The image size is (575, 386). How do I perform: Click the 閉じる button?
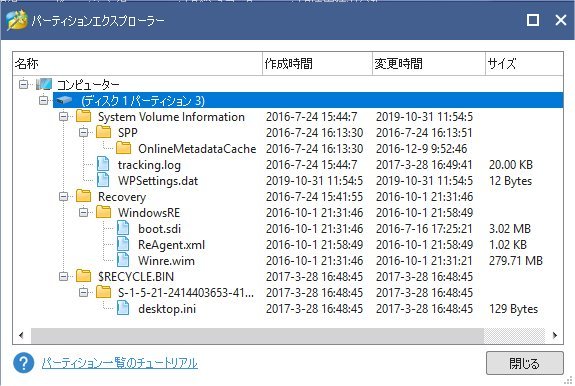524,363
